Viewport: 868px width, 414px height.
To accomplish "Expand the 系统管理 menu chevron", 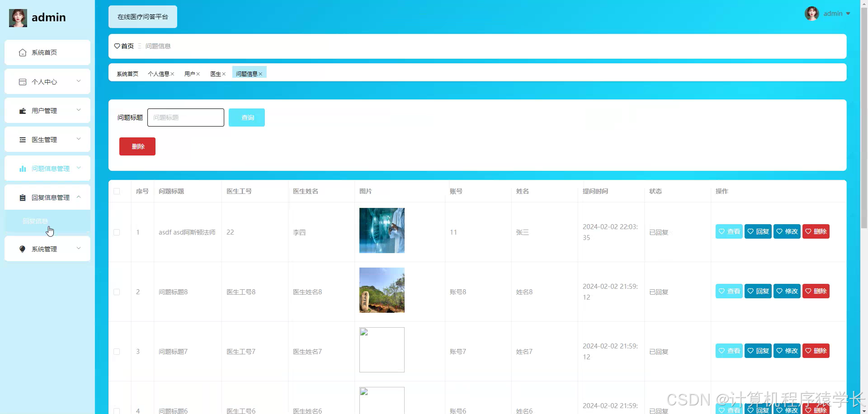I will [x=79, y=249].
